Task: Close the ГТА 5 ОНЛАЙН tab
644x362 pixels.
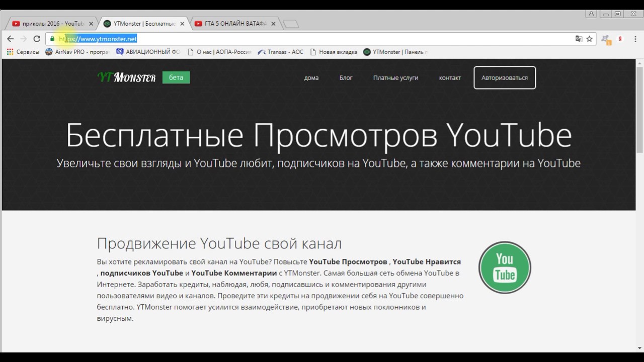Action: pyautogui.click(x=273, y=24)
